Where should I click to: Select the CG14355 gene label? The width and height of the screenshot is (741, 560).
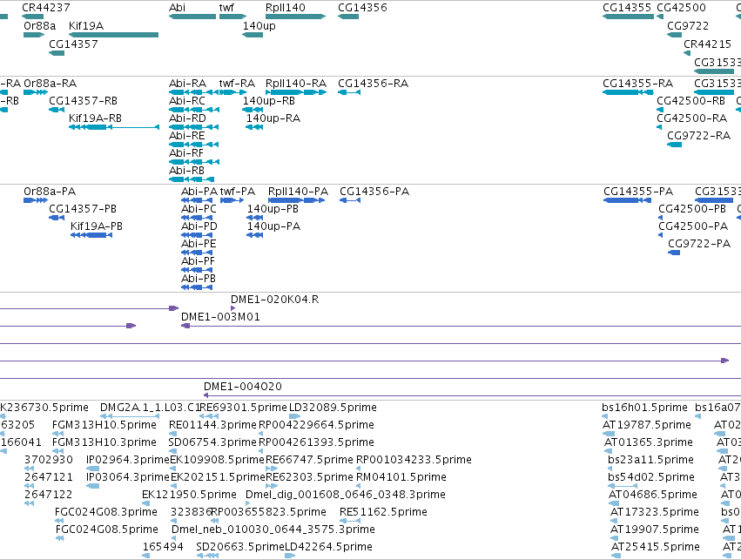pos(627,8)
